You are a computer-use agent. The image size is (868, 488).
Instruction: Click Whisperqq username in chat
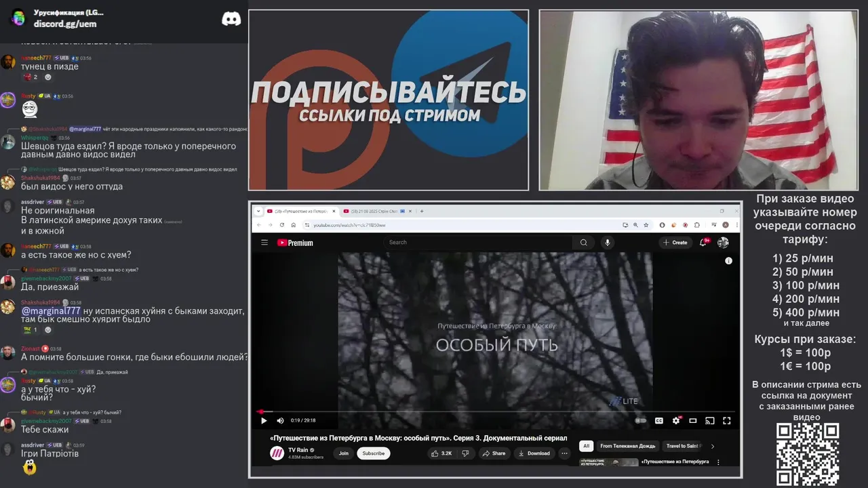[x=35, y=138]
